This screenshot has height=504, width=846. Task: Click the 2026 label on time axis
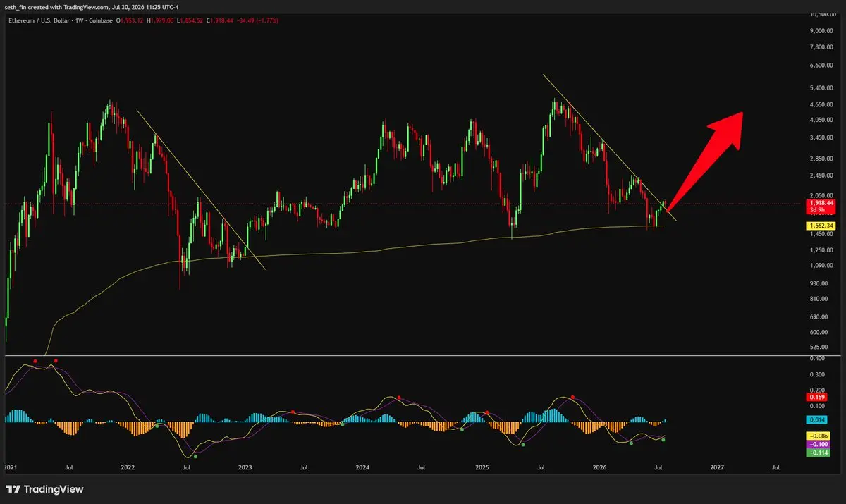click(599, 467)
